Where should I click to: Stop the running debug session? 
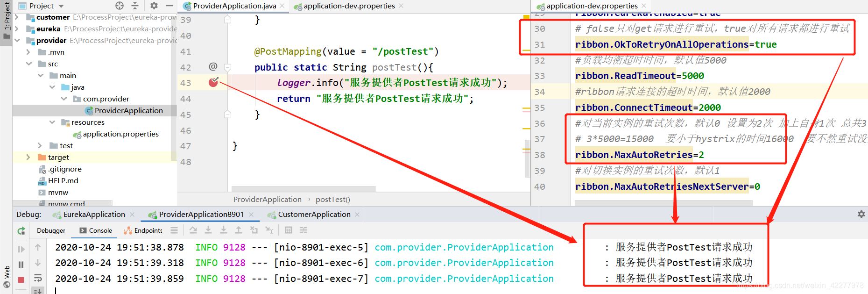(x=21, y=280)
